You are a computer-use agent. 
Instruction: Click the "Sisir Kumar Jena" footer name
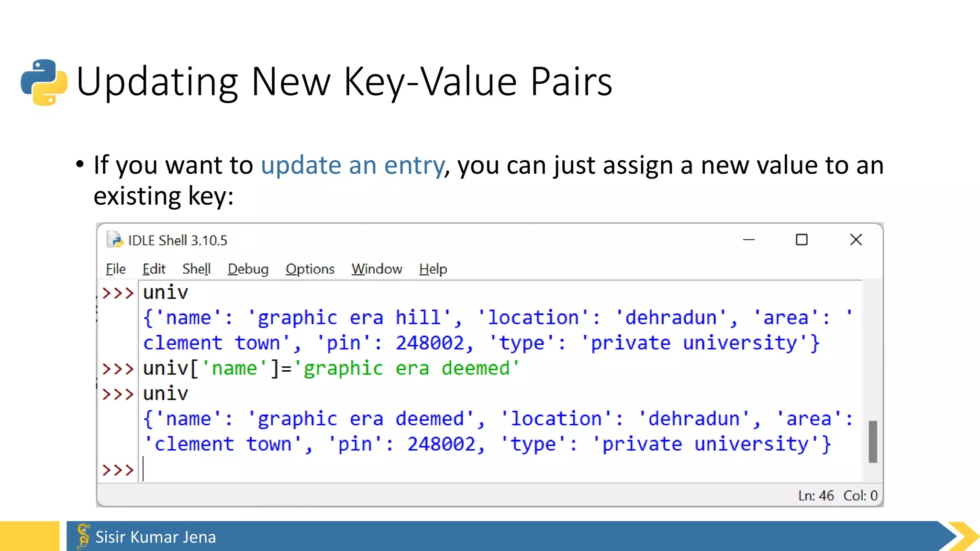pyautogui.click(x=156, y=537)
